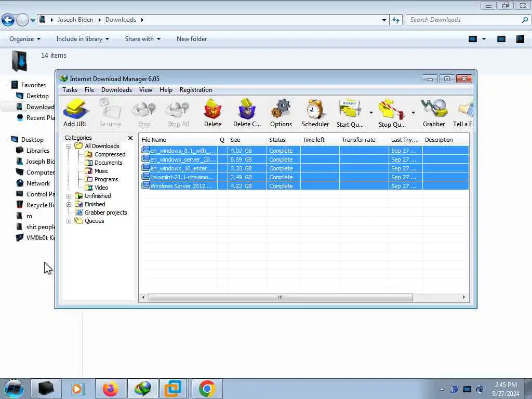The width and height of the screenshot is (532, 399).
Task: Open Share with dropdown in Explorer
Action: 142,39
